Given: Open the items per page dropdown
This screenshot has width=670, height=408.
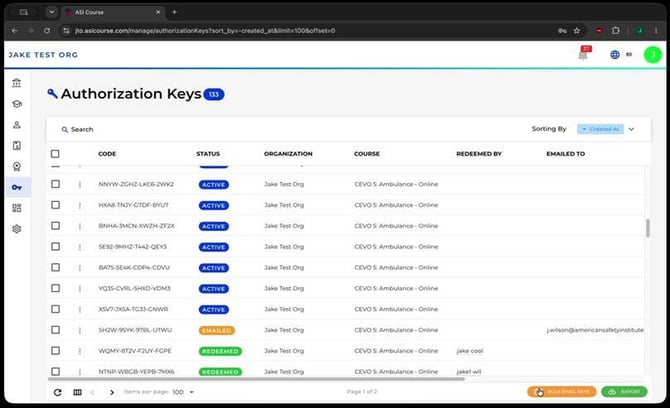Looking at the screenshot, I should (x=183, y=392).
